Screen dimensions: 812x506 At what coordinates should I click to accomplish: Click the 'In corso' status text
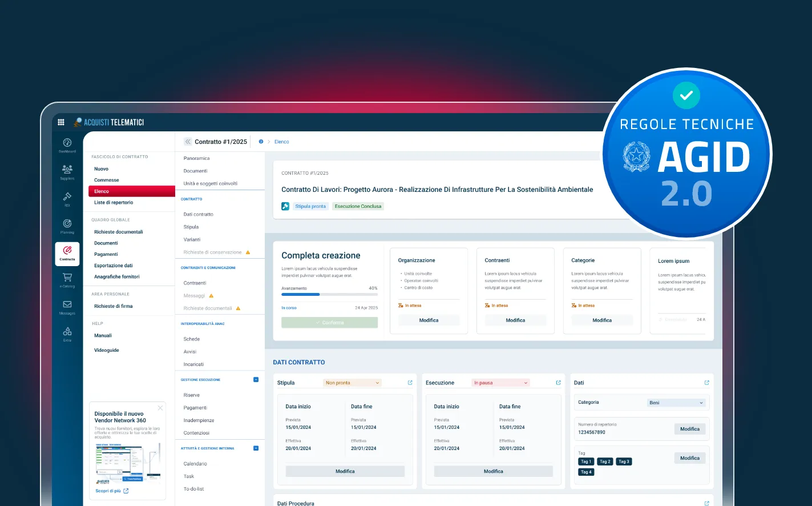click(289, 308)
